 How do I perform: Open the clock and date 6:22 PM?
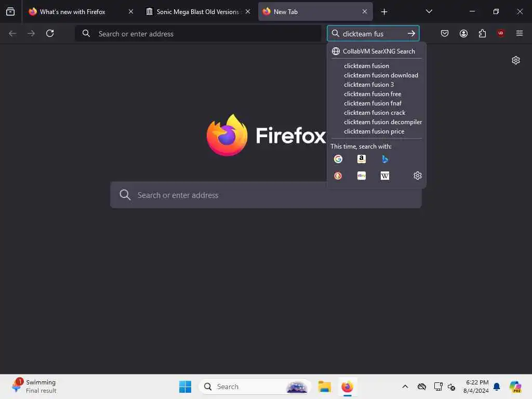coord(476,387)
